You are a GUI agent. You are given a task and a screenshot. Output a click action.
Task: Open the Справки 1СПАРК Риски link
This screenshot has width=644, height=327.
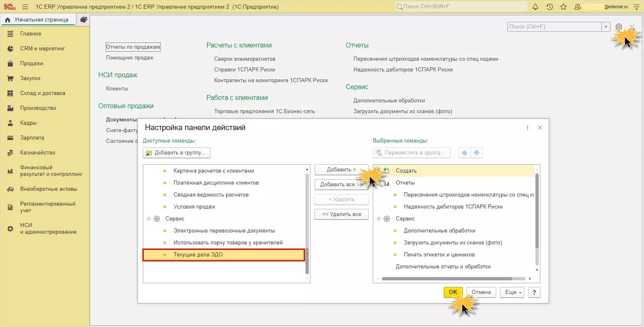(x=244, y=70)
